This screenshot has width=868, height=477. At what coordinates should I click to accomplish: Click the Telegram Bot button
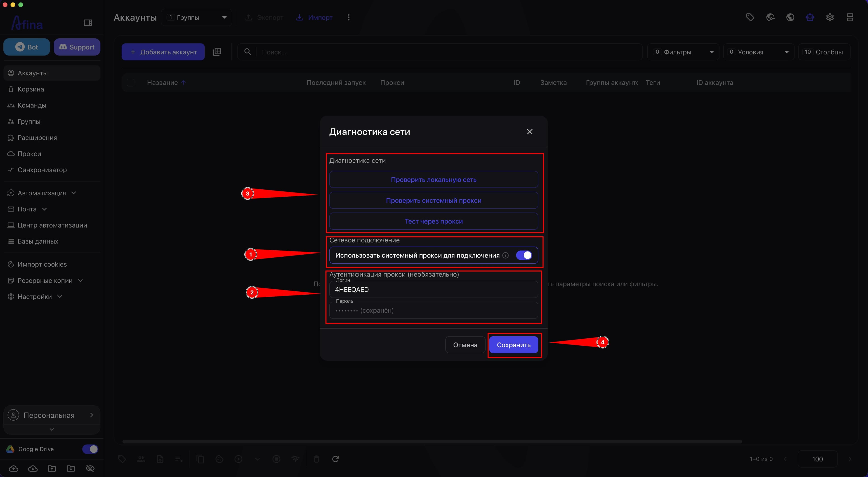[x=27, y=47]
